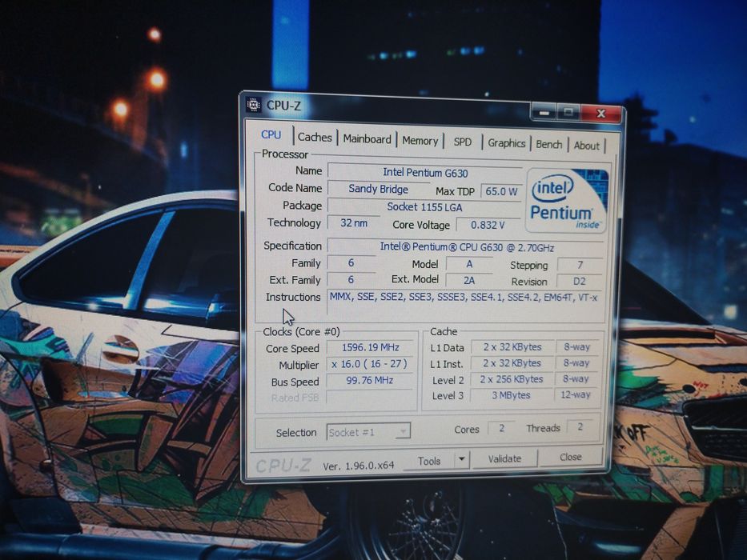Click the Bus Speed value 99.76 MHz
Screen dimensions: 747x560
[370, 381]
